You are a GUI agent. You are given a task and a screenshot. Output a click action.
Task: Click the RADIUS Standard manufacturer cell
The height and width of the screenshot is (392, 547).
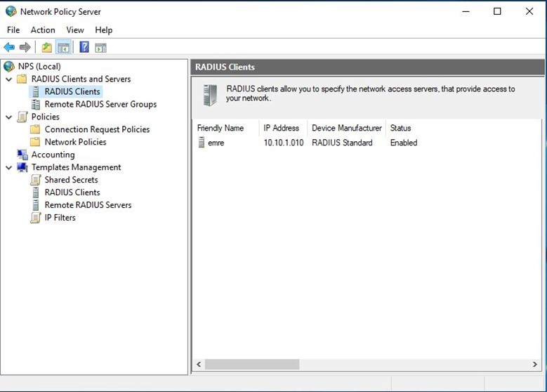click(342, 143)
